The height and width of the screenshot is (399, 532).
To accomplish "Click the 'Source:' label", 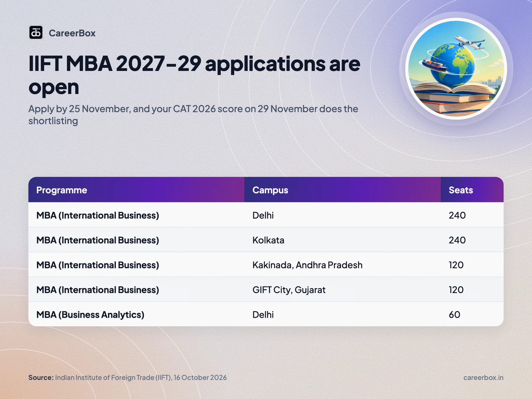I will 41,377.
